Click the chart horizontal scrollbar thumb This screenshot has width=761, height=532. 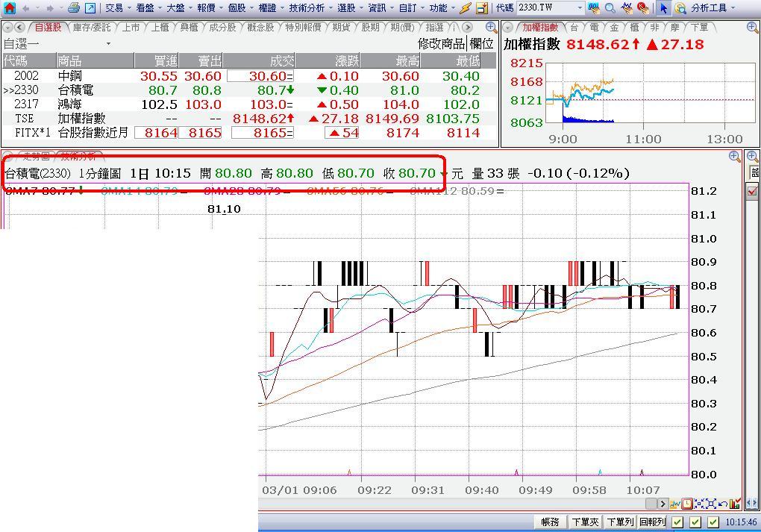pyautogui.click(x=651, y=504)
